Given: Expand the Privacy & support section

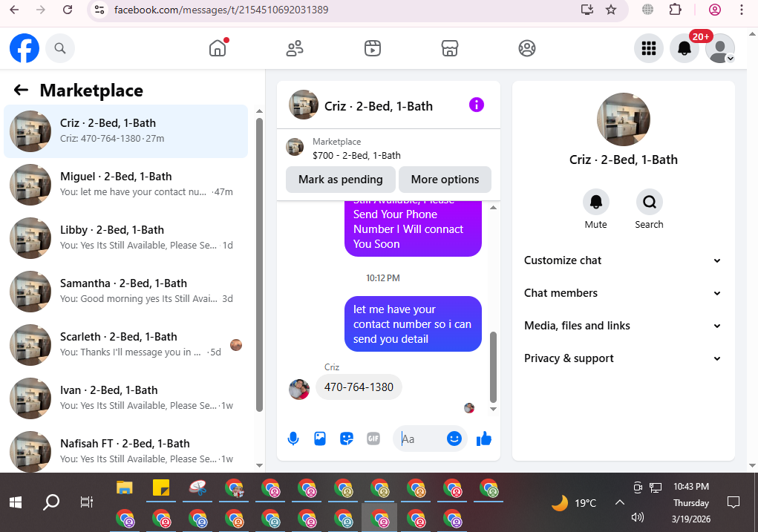Looking at the screenshot, I should (623, 358).
